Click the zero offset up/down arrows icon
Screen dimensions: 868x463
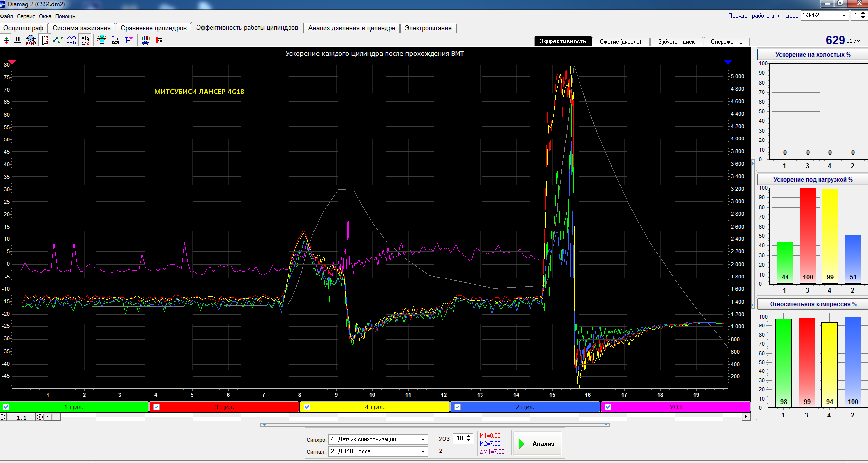click(x=5, y=40)
